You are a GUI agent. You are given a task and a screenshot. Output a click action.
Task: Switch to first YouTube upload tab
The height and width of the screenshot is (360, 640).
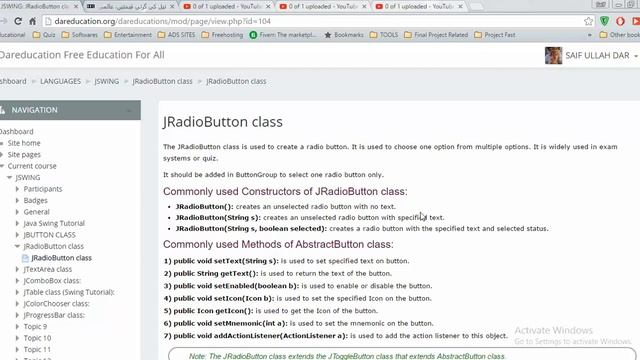coord(227,7)
